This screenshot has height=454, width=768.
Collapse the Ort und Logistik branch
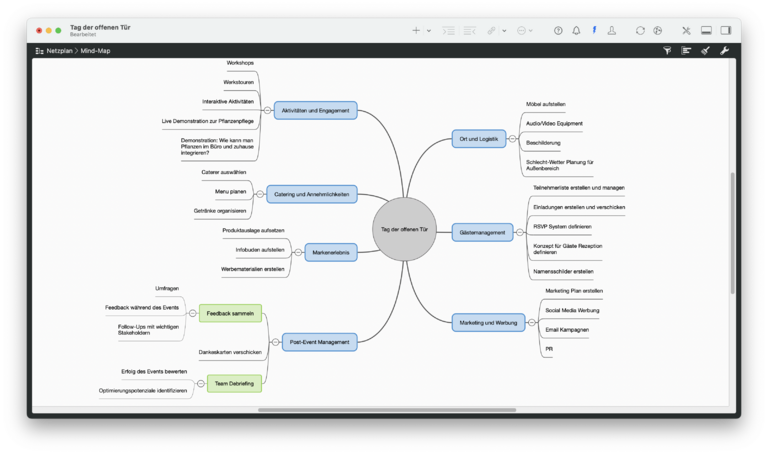tap(512, 139)
